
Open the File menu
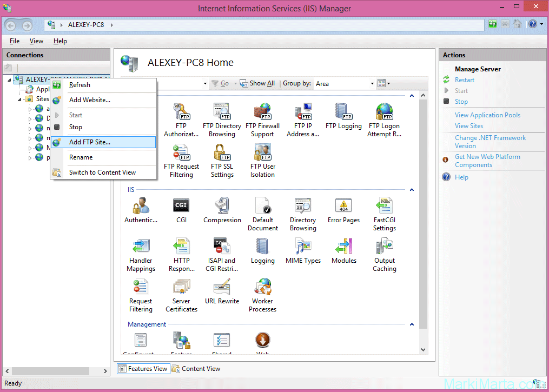(x=15, y=41)
